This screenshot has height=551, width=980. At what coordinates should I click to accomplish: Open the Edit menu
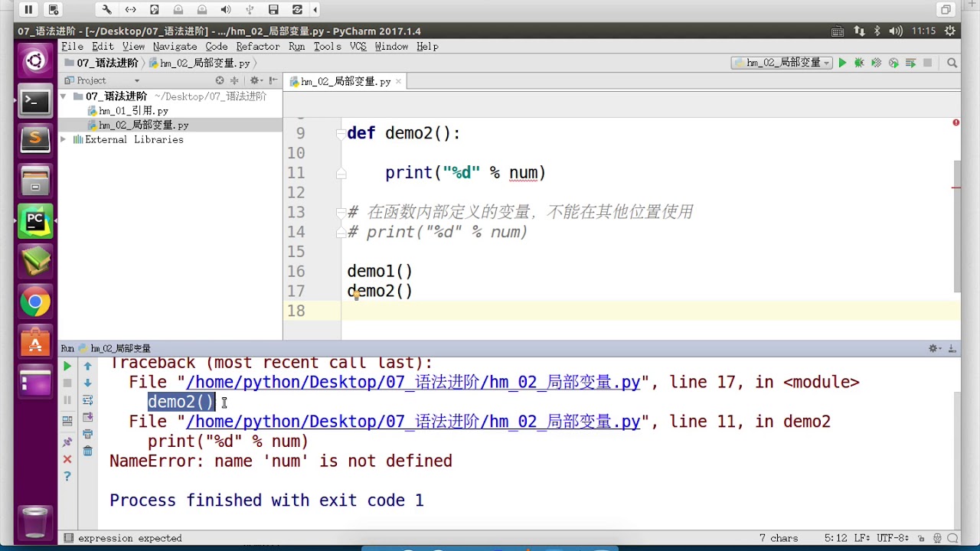(x=103, y=47)
